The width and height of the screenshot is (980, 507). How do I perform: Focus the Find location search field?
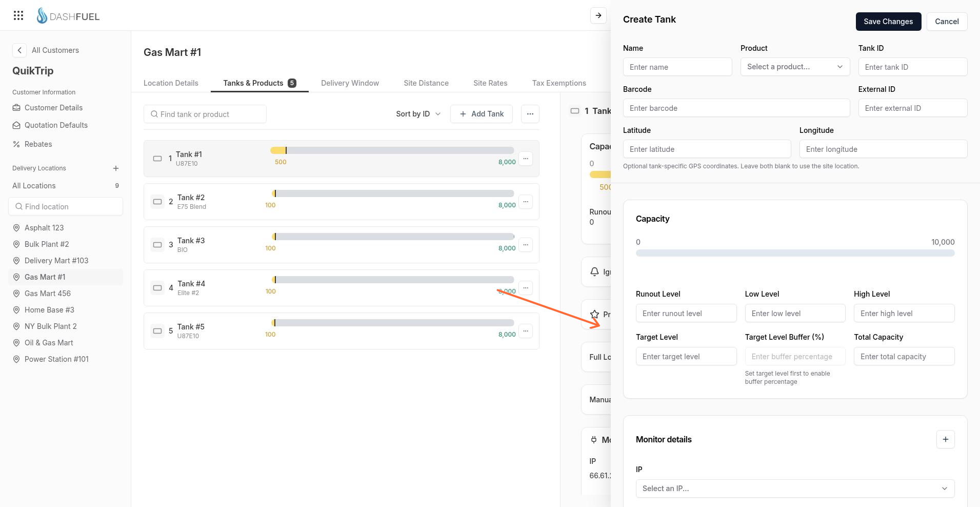66,207
